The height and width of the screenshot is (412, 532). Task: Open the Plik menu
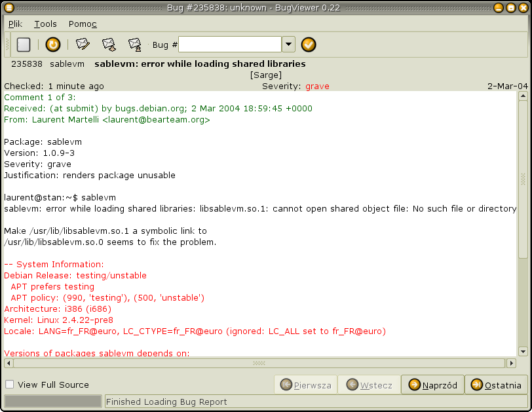(15, 24)
